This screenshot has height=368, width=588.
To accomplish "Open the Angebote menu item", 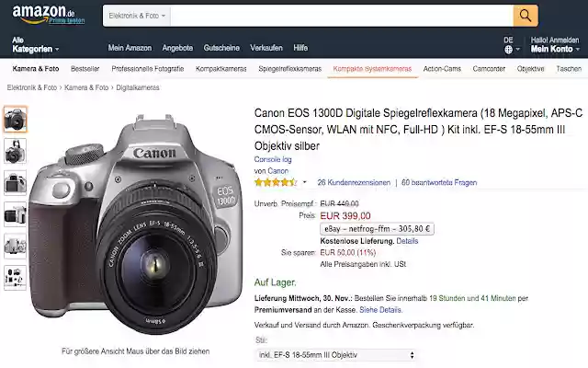I will [x=177, y=48].
